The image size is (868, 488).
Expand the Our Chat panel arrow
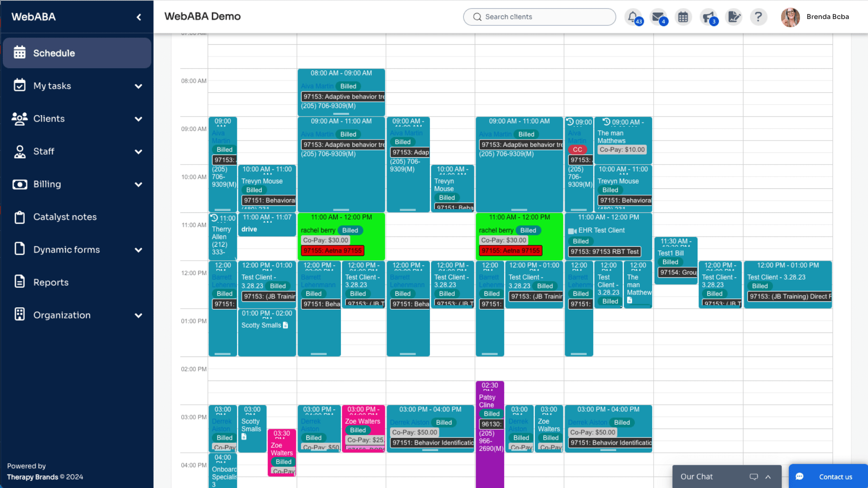click(768, 477)
